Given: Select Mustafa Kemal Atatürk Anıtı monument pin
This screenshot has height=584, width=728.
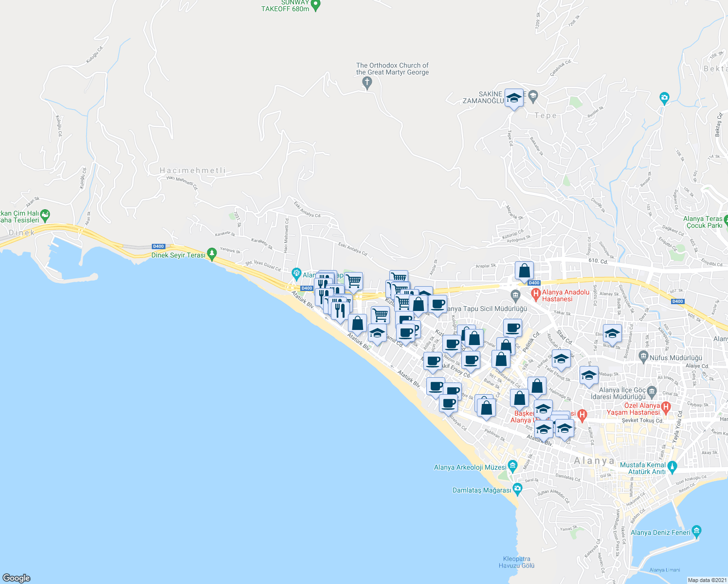Looking at the screenshot, I should (672, 467).
